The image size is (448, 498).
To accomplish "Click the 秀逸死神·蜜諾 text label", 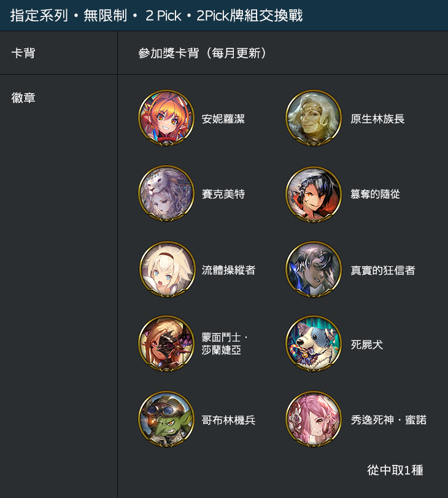I will pyautogui.click(x=388, y=420).
